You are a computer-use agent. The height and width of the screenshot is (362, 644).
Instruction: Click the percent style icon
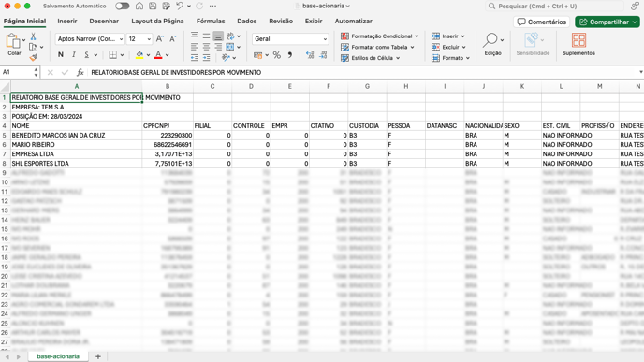[277, 55]
